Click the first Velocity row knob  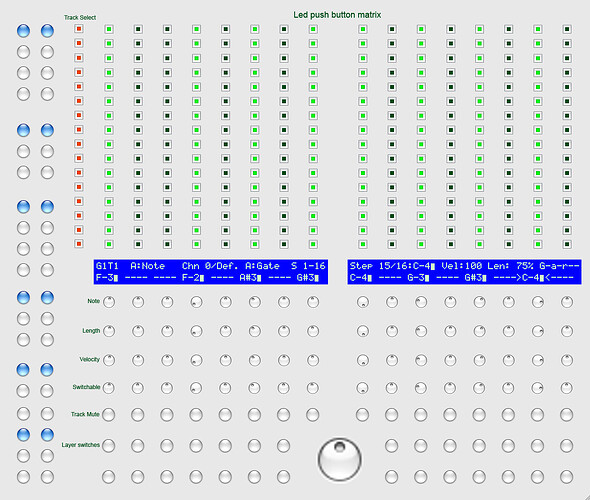tap(109, 360)
